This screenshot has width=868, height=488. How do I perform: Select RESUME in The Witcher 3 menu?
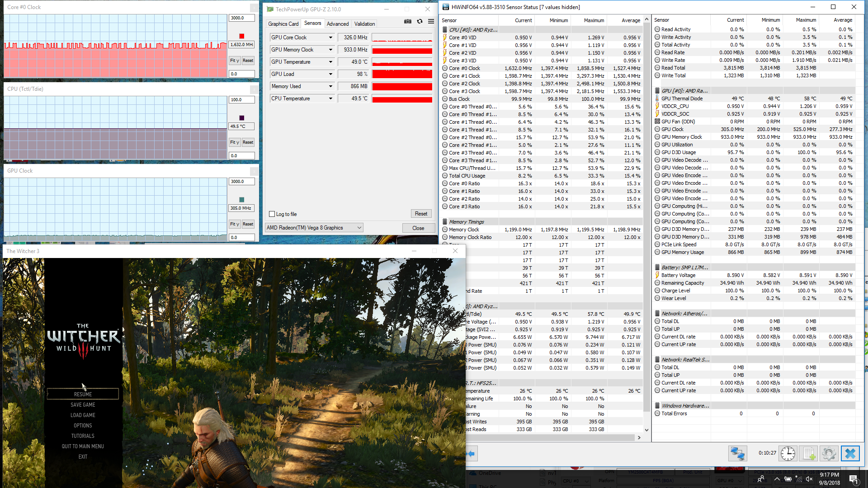[x=83, y=394]
